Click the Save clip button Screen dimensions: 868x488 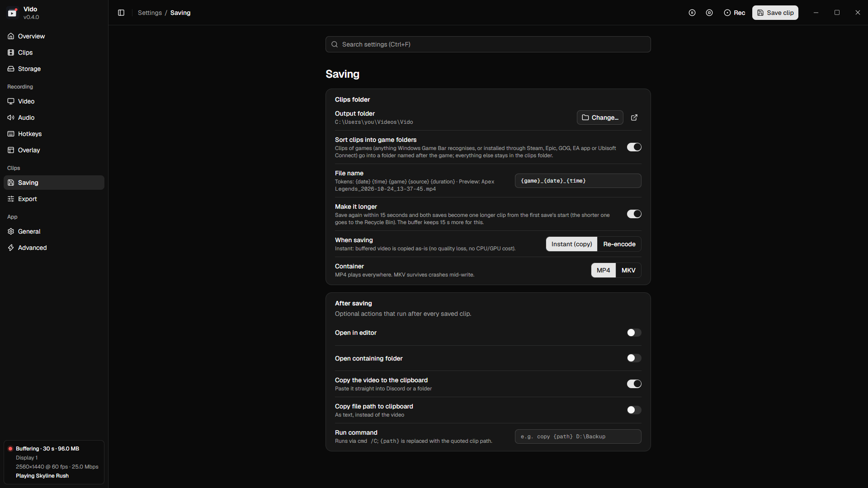(x=775, y=13)
